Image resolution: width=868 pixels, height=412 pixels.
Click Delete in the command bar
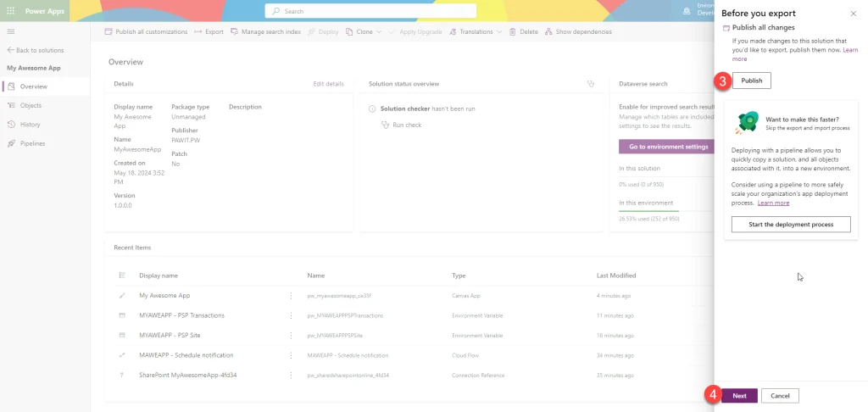pos(523,31)
